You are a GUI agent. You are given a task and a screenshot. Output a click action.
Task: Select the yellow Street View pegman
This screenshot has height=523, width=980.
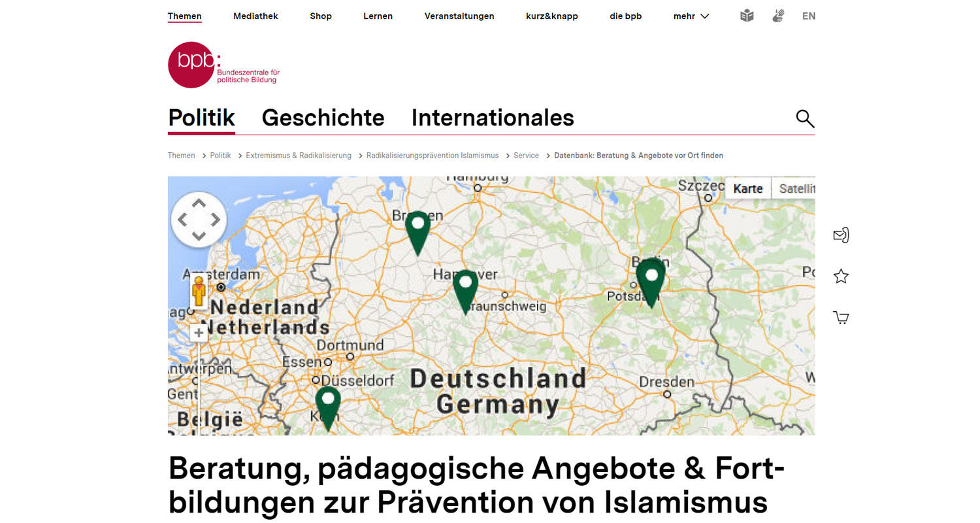pyautogui.click(x=199, y=293)
